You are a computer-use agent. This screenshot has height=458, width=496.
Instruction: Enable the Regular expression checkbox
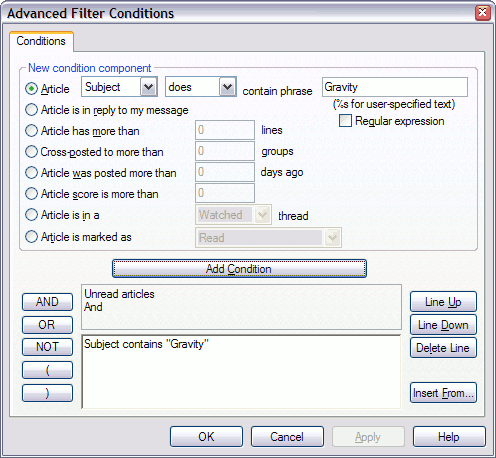pos(345,121)
